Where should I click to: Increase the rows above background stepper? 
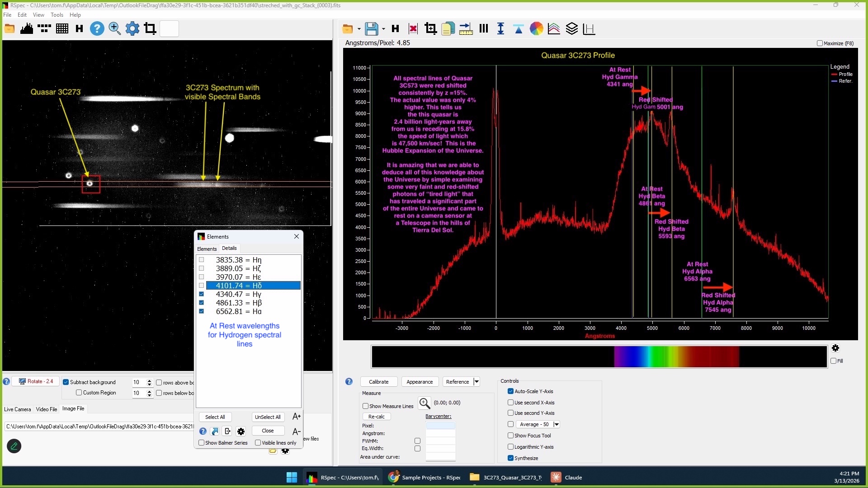[149, 380]
